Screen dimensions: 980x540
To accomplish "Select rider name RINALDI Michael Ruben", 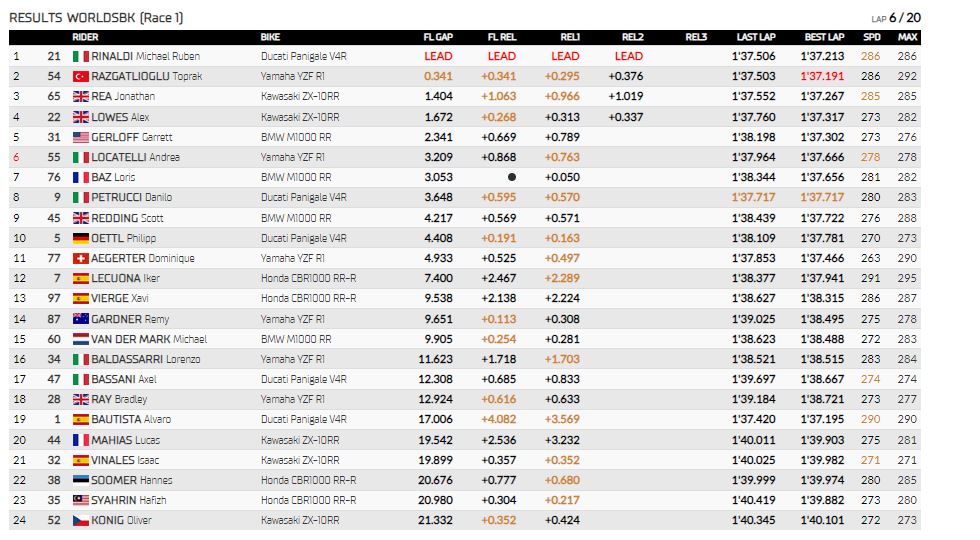I will (x=146, y=56).
